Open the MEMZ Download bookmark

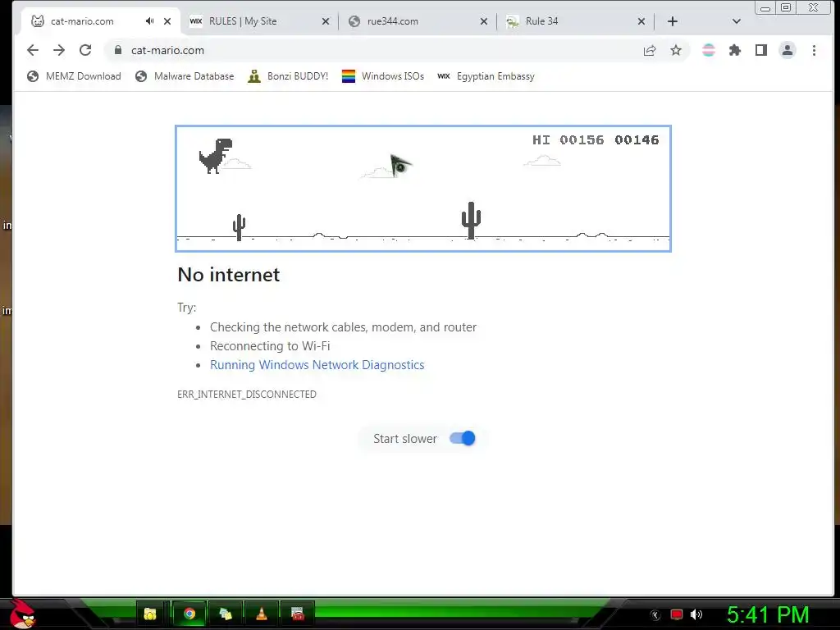[x=74, y=76]
